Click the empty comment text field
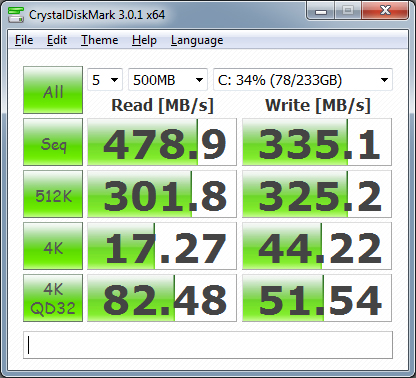 (x=208, y=345)
